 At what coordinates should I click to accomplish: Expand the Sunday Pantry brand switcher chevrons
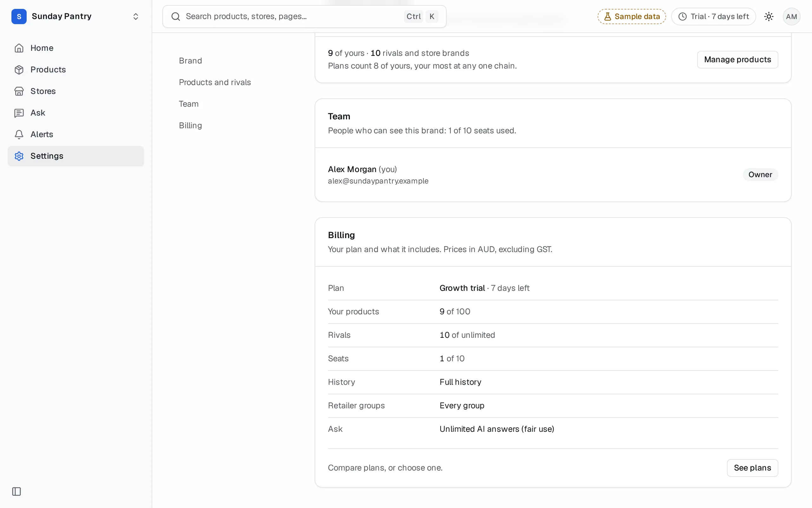135,17
